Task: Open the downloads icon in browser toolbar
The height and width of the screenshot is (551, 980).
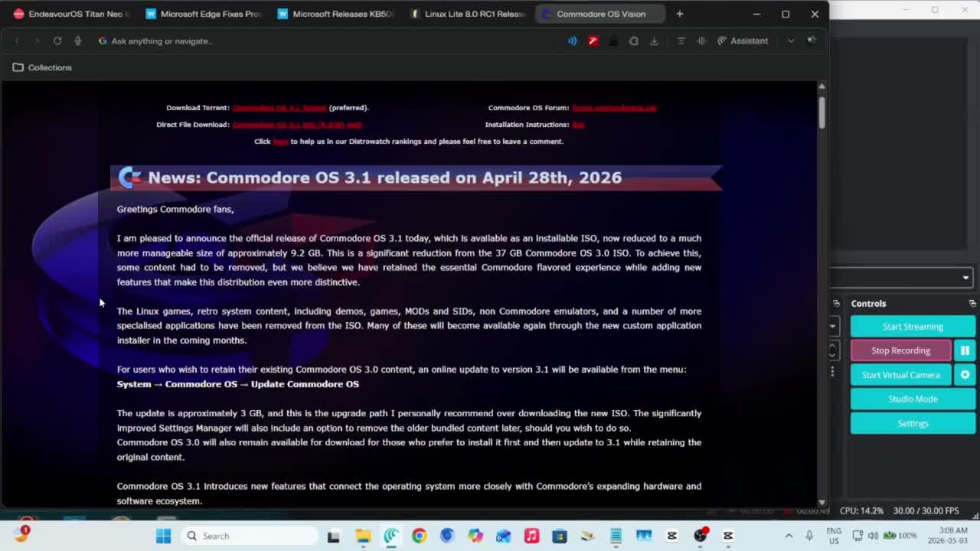Action: pos(654,41)
